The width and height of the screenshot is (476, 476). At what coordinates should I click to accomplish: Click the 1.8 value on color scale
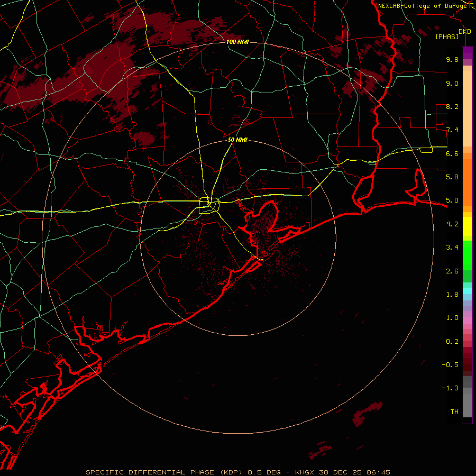[x=452, y=295]
